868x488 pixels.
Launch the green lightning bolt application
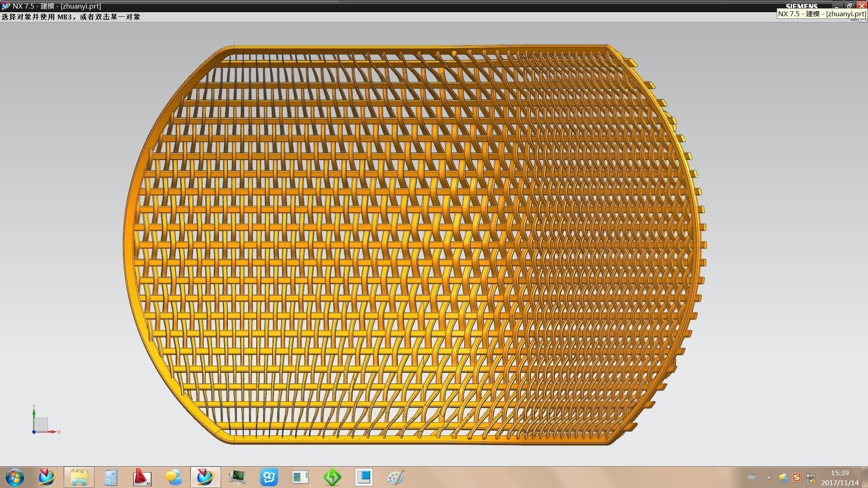click(x=332, y=477)
